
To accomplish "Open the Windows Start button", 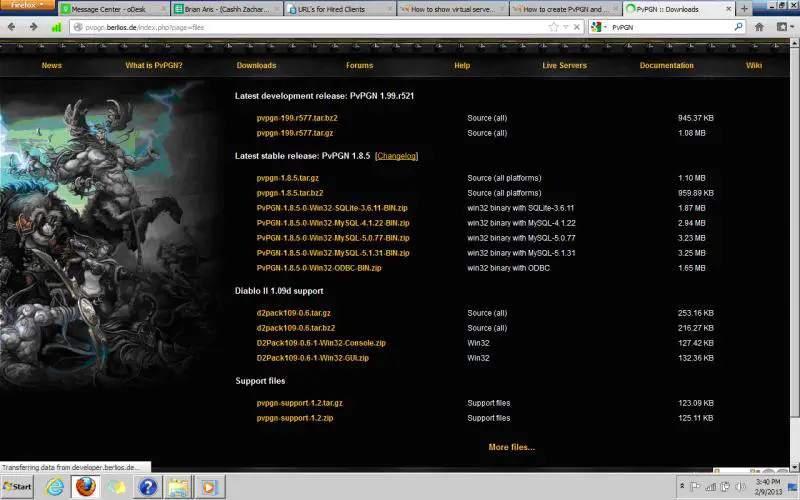I will [17, 487].
